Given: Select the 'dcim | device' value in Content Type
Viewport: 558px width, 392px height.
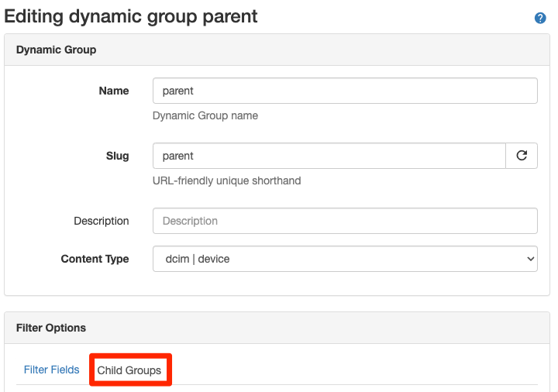Looking at the screenshot, I should coord(196,259).
